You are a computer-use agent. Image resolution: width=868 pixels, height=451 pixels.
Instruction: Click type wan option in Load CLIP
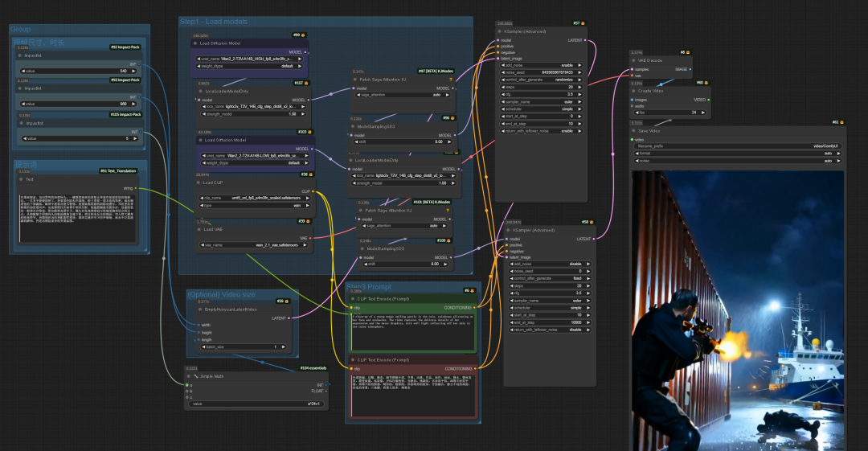(x=255, y=206)
